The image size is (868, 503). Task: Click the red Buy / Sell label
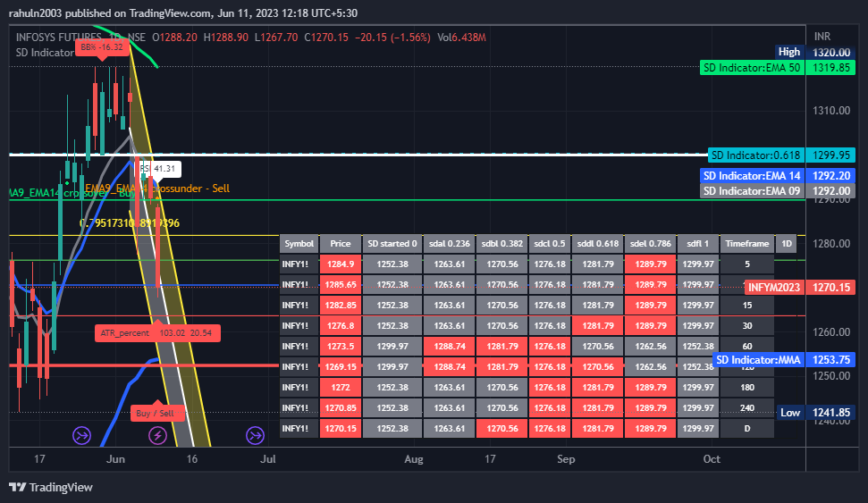156,414
